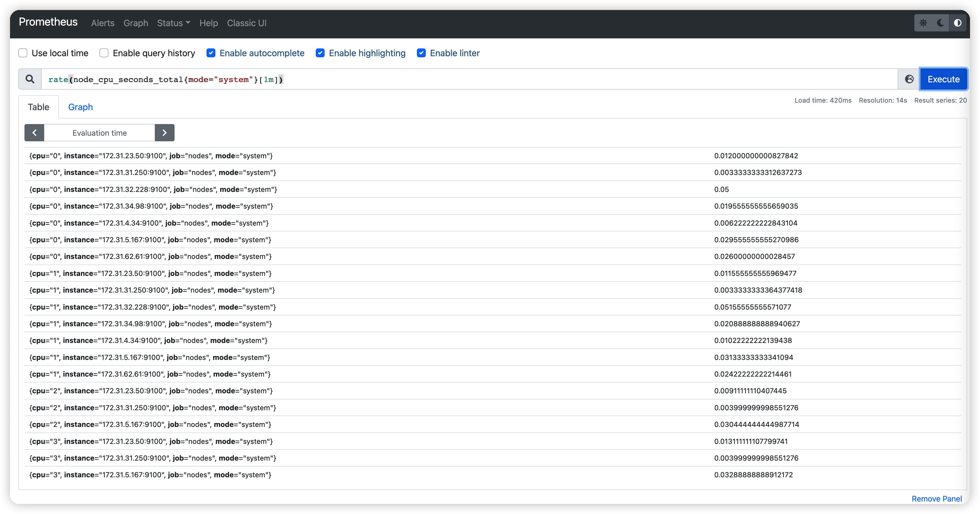Select row cpu="0" instance 172.31.5.167:9100

pos(493,240)
